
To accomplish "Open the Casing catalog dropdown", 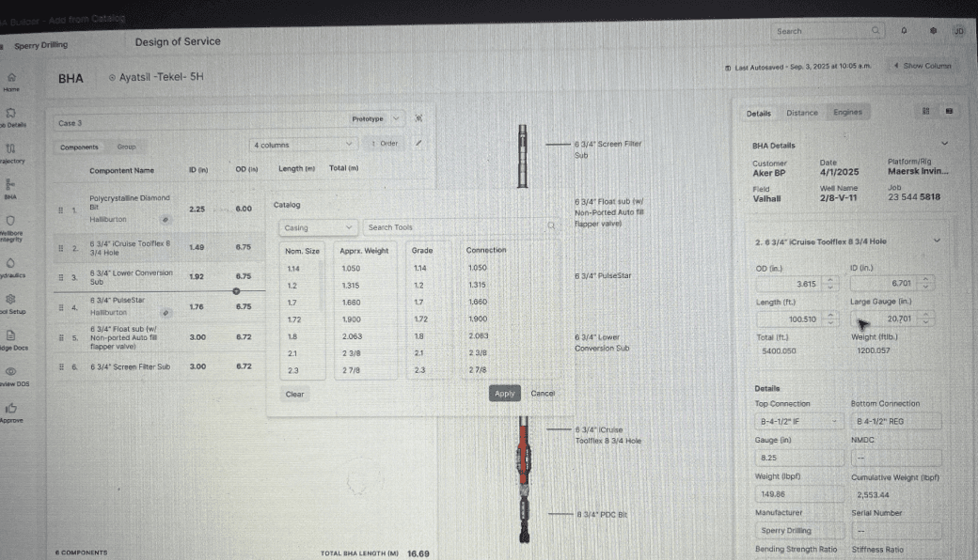I will tap(318, 228).
